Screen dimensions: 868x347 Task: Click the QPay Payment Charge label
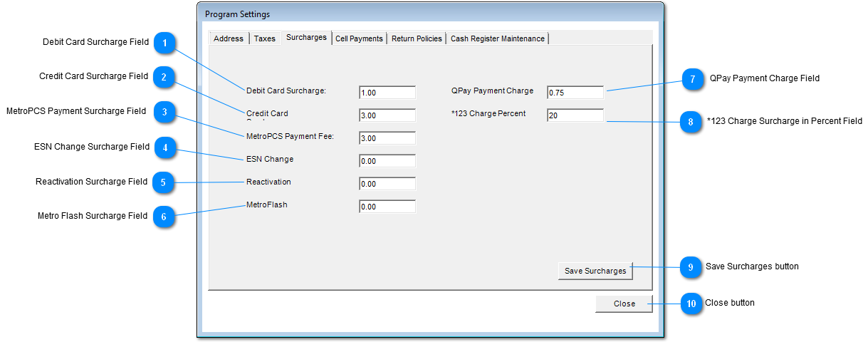(492, 90)
